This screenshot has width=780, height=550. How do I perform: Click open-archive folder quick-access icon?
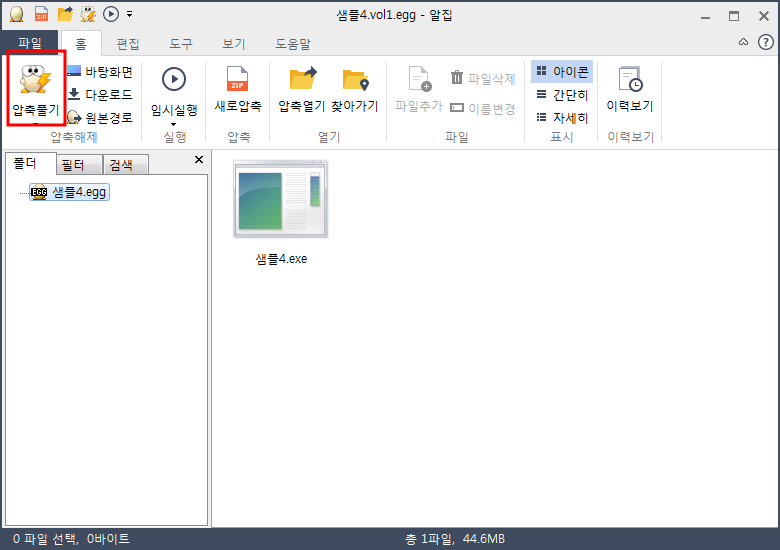65,14
